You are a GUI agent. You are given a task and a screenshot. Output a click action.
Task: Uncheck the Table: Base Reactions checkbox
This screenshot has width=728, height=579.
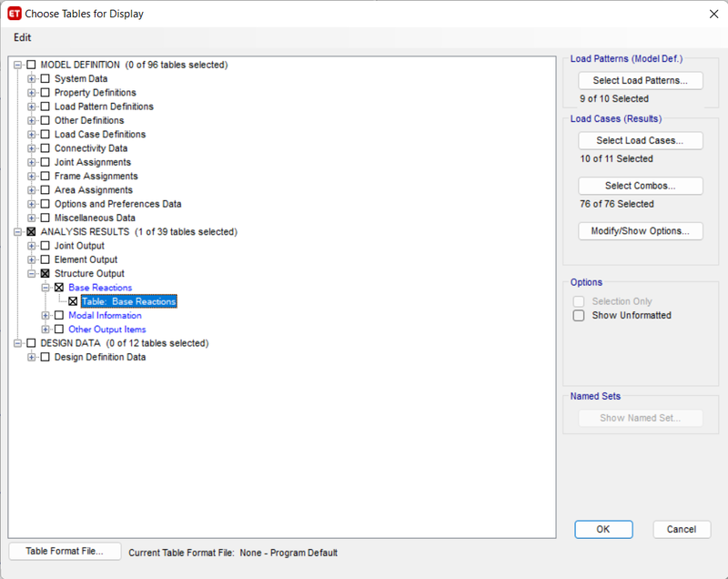(73, 301)
